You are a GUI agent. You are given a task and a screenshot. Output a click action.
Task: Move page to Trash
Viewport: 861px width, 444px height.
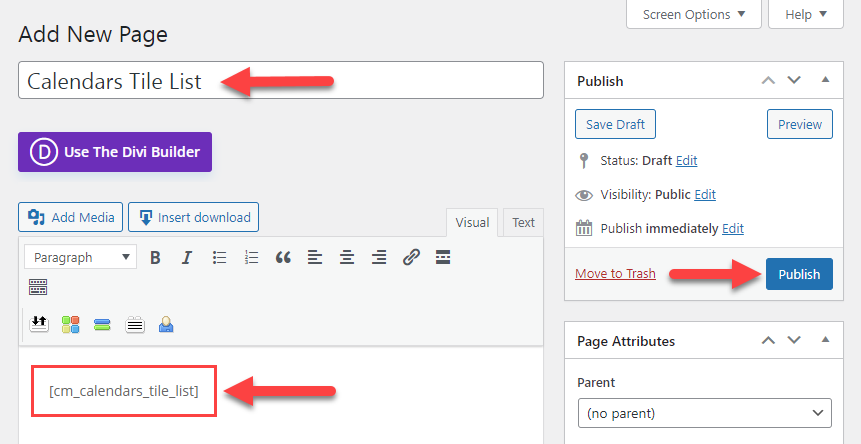(x=615, y=273)
